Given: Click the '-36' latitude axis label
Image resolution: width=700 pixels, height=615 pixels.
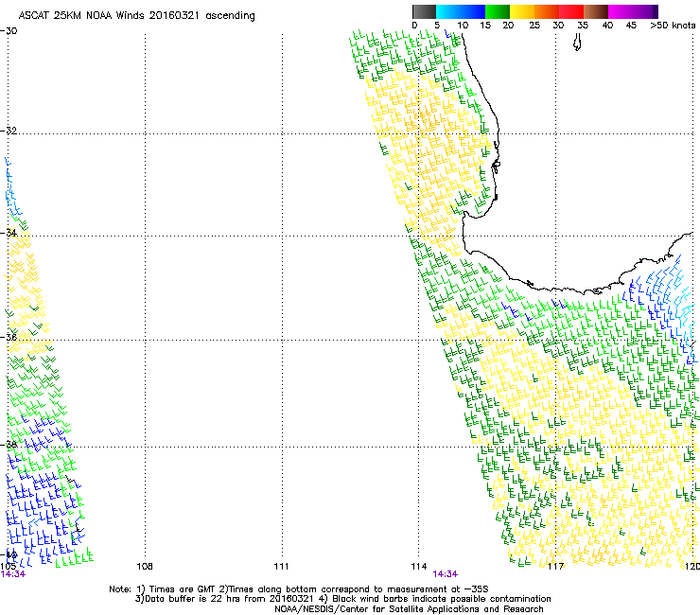Looking at the screenshot, I should (9, 337).
